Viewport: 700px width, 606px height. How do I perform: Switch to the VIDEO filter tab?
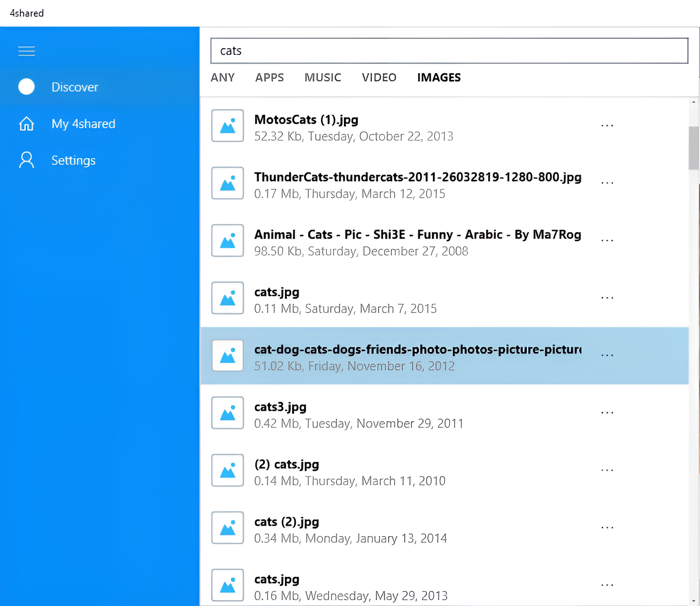[x=379, y=78]
